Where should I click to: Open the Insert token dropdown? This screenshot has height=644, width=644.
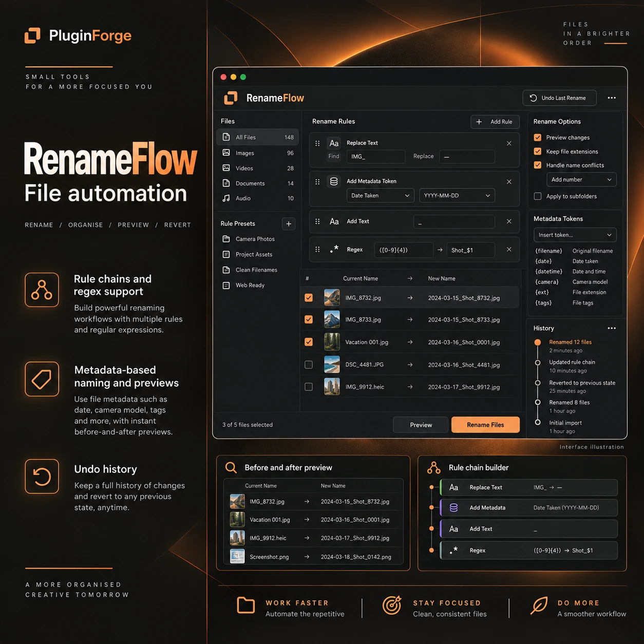tap(575, 235)
